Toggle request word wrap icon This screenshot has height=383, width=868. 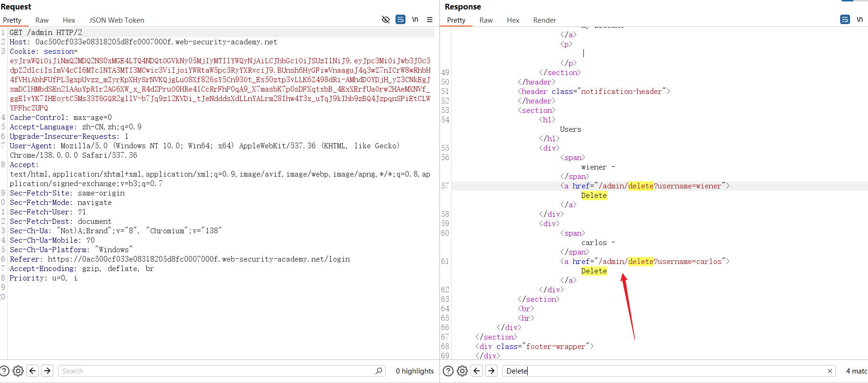click(x=400, y=19)
